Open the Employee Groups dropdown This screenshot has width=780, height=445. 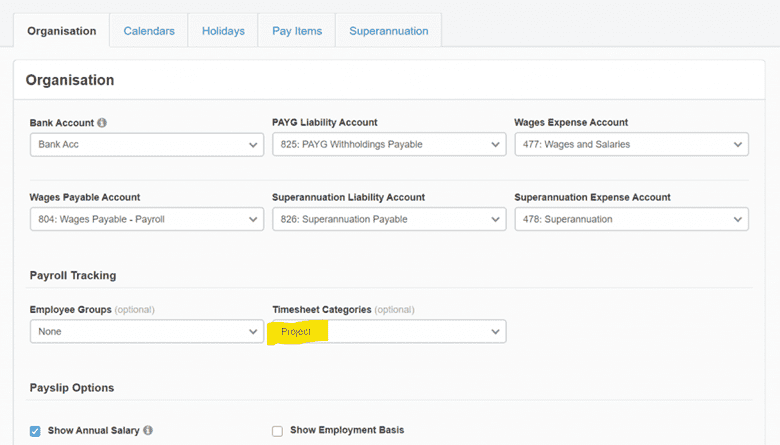pos(146,331)
